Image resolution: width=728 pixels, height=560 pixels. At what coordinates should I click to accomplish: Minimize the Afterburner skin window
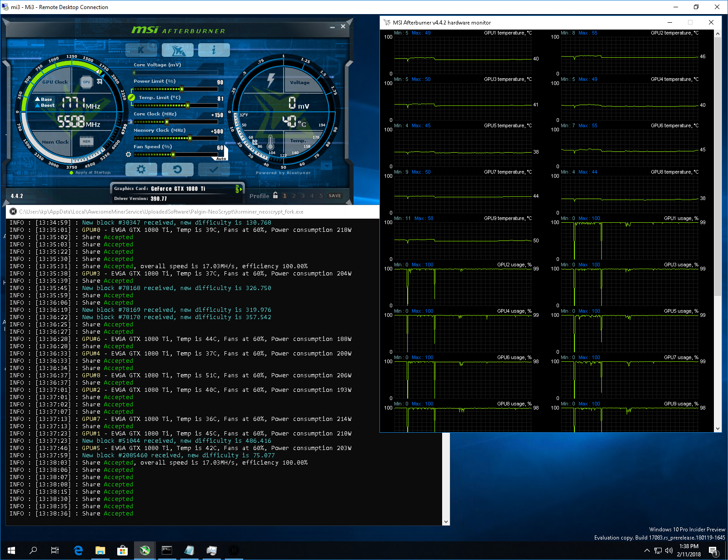(333, 27)
